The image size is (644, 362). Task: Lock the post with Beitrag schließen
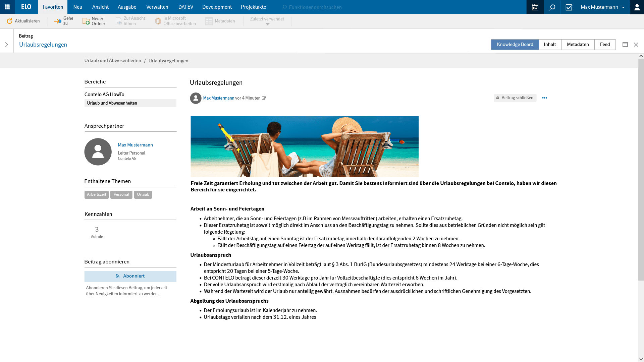coord(515,98)
